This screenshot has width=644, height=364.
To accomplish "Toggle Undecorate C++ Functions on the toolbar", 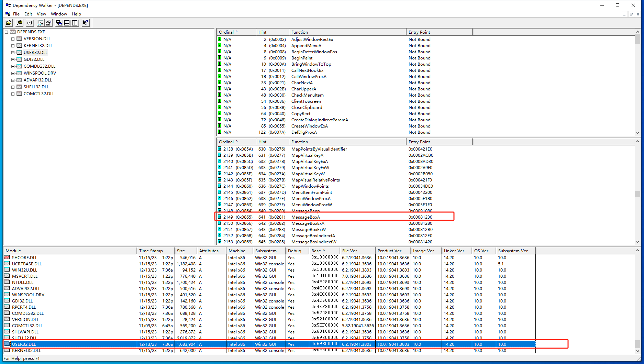I will [x=41, y=23].
